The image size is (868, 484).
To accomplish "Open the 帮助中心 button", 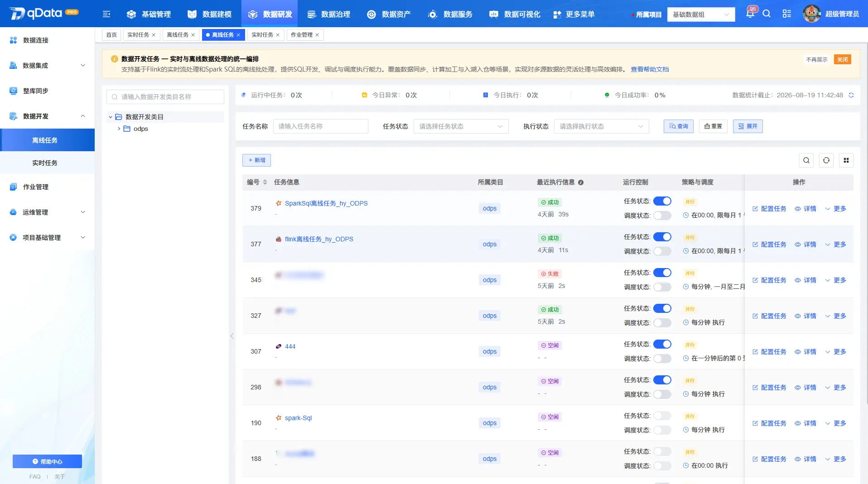I will click(47, 461).
